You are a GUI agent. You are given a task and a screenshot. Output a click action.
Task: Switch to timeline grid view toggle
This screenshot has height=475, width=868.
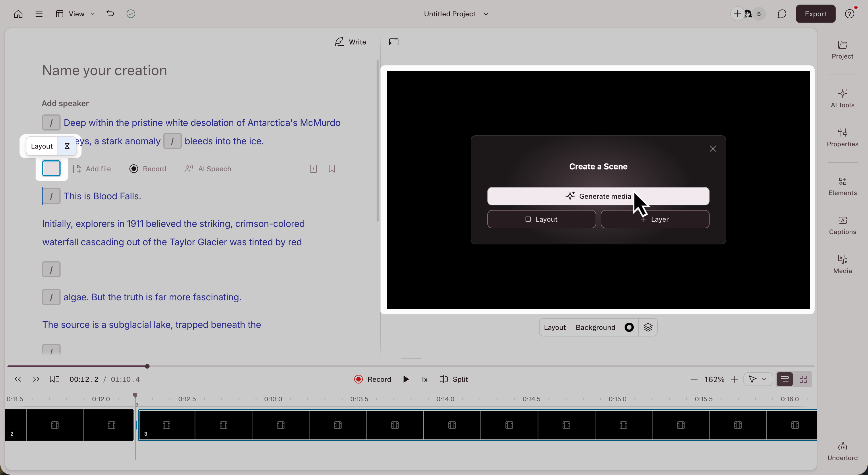803,379
